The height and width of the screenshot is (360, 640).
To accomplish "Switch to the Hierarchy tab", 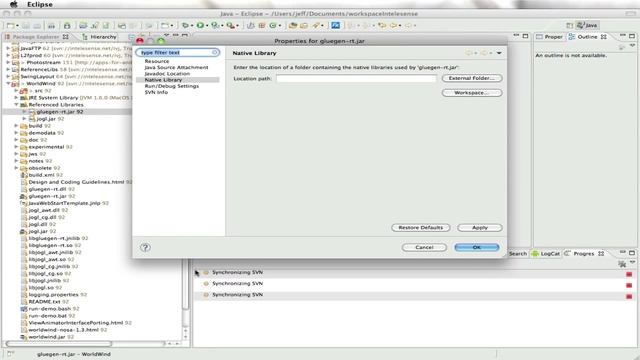I will coord(99,37).
